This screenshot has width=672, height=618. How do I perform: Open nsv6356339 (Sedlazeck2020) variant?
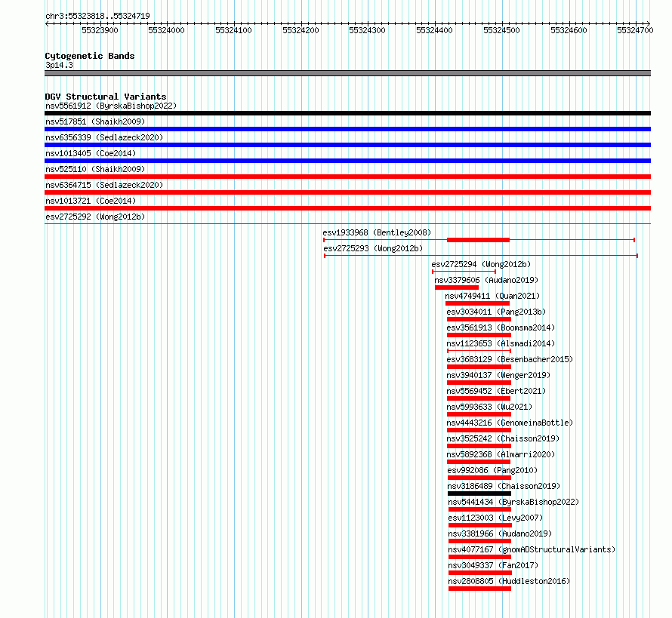(104, 137)
